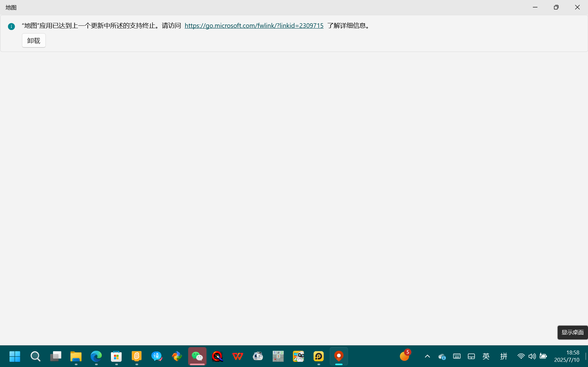Open the virtual touchpad tray icon
Viewport: 588px width, 367px height.
(x=471, y=356)
